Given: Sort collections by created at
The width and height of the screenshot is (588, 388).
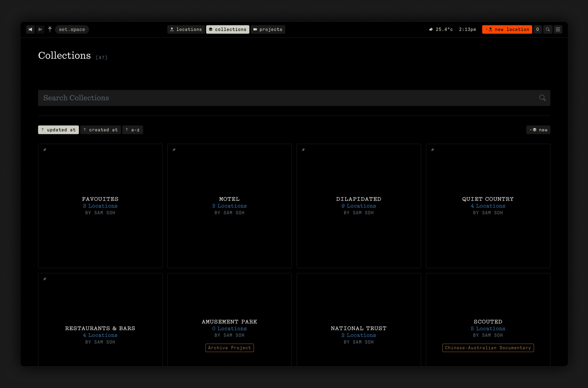Looking at the screenshot, I should 100,130.
